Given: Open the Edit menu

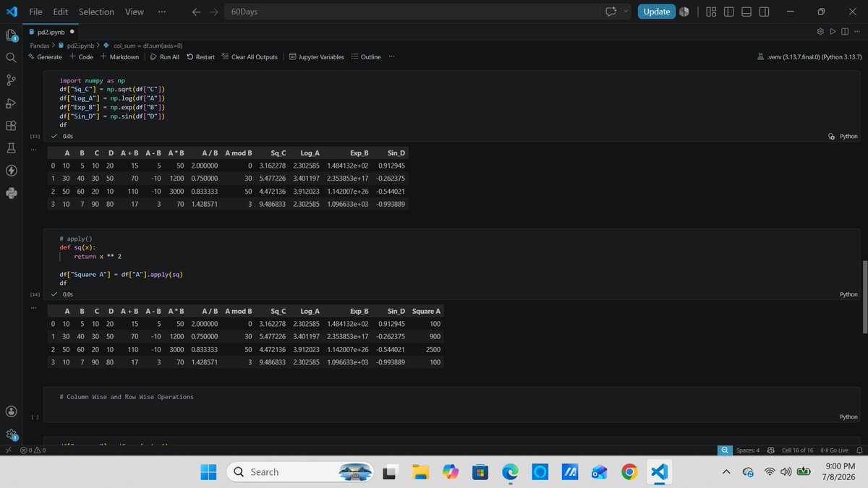Looking at the screenshot, I should (x=61, y=12).
